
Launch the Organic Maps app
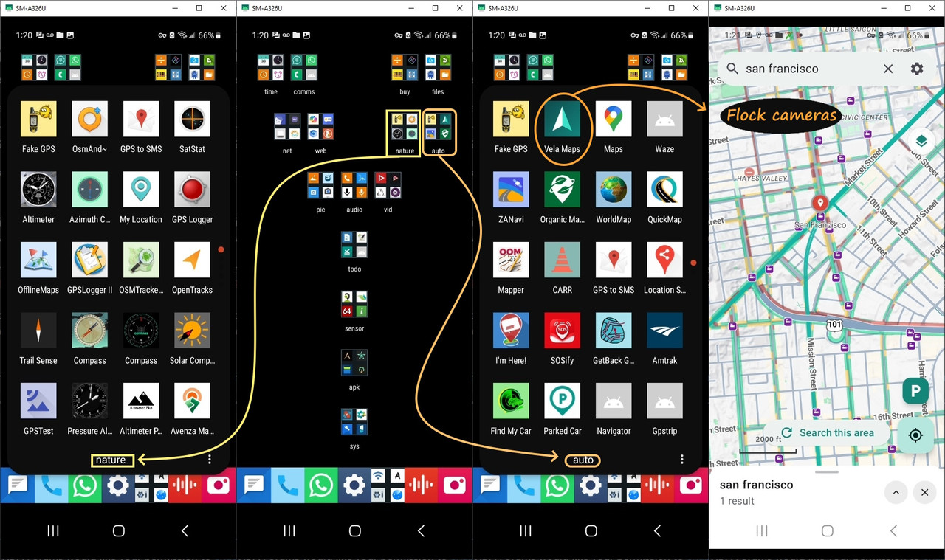[563, 190]
